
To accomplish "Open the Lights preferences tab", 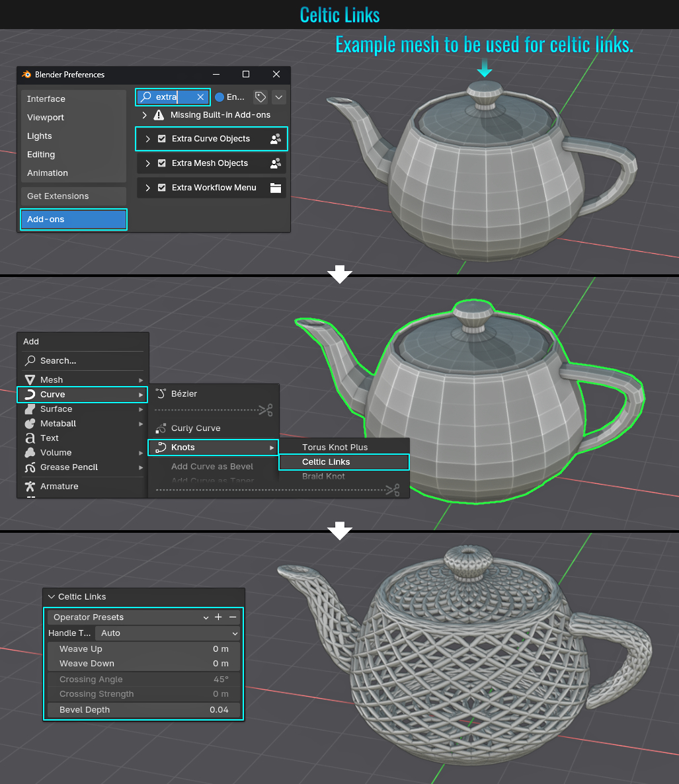I will click(x=73, y=136).
